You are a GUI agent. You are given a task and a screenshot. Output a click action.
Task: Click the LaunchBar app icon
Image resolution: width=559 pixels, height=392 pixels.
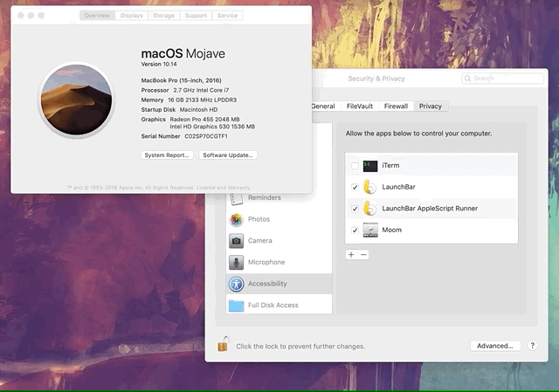click(x=370, y=187)
